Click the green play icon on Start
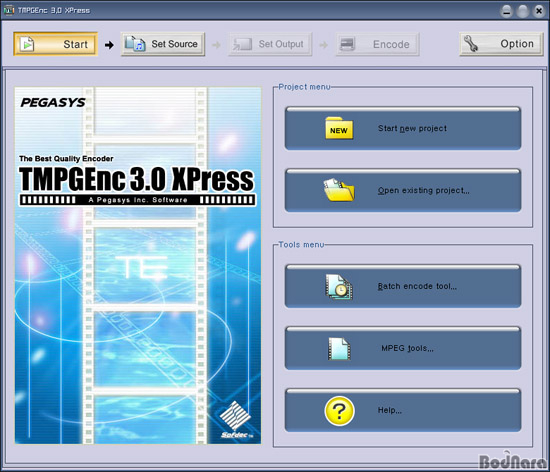The height and width of the screenshot is (472, 550). (27, 44)
